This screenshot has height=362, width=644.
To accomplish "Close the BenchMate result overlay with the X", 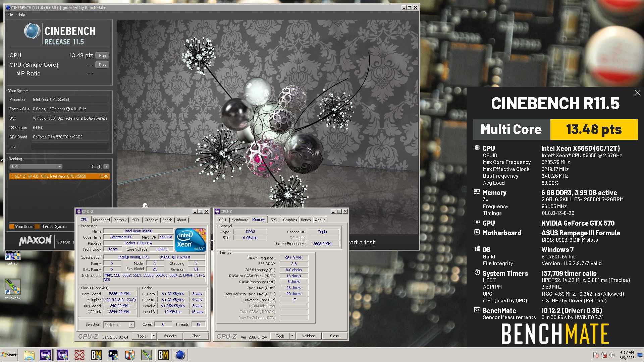I will (638, 93).
